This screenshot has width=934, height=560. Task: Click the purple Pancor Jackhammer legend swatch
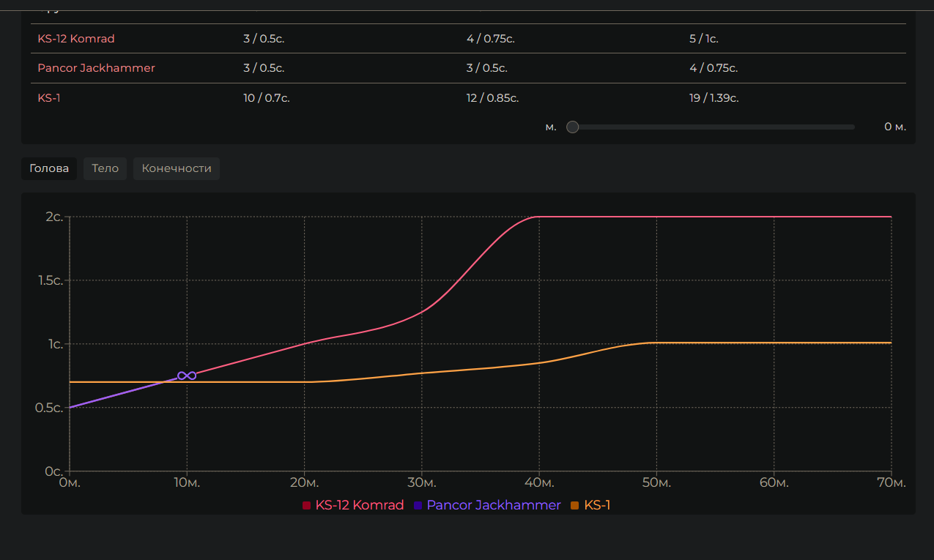tap(418, 505)
